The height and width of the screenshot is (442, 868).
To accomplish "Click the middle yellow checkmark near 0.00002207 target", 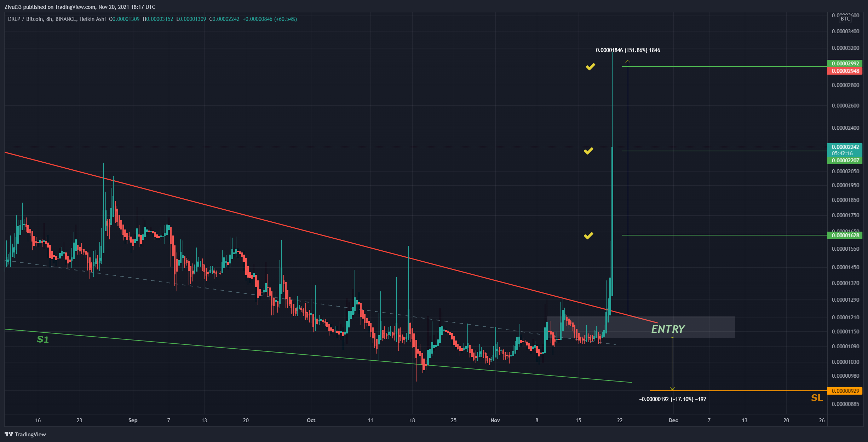I will point(588,151).
